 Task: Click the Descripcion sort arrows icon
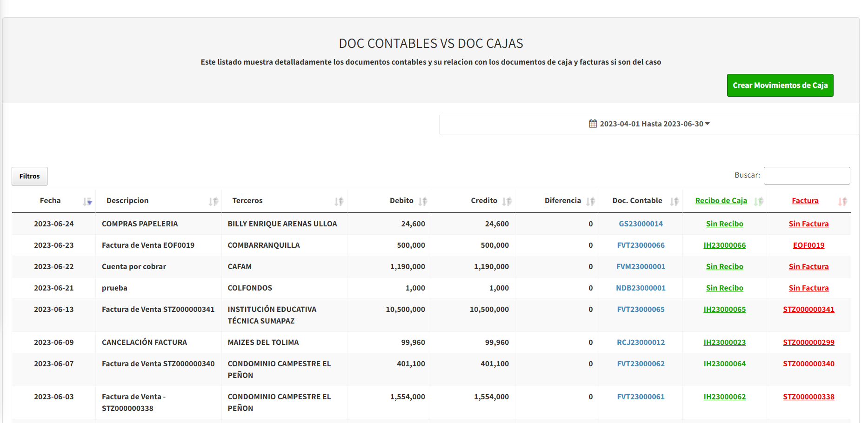click(x=213, y=201)
